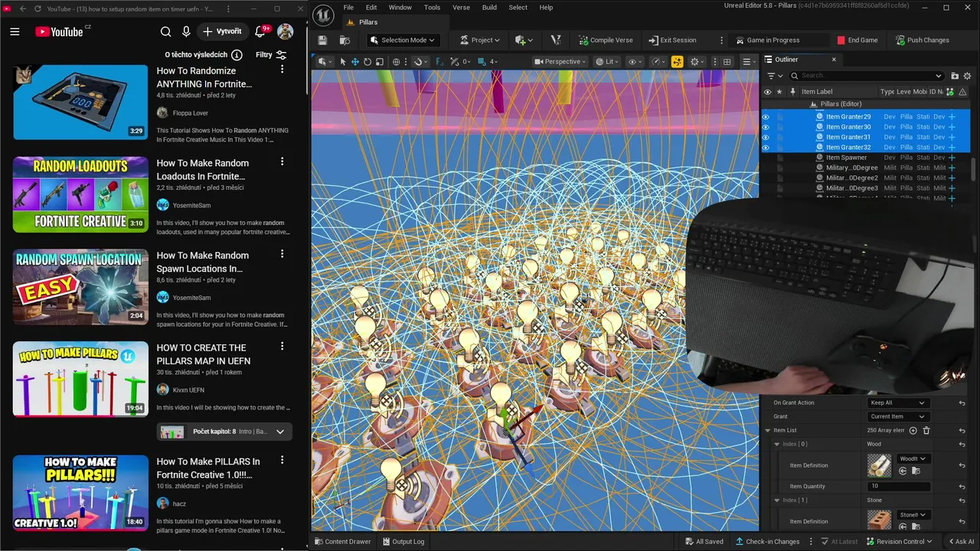Viewport: 980px width, 551px height.
Task: Toggle visibility of Item Granter29
Action: pyautogui.click(x=766, y=117)
